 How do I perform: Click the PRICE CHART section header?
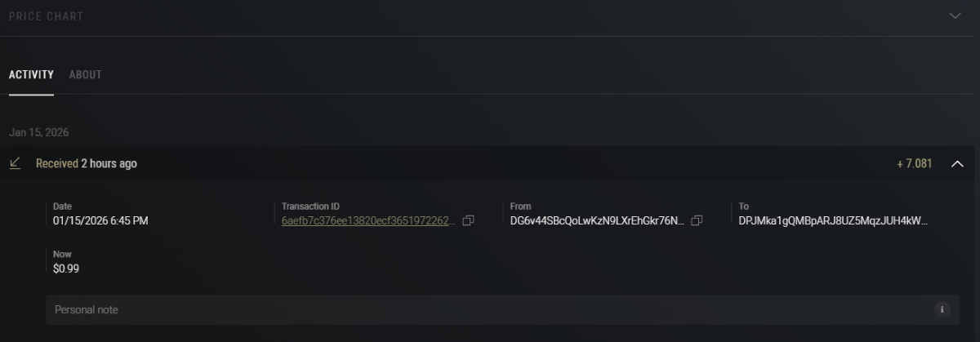click(46, 16)
